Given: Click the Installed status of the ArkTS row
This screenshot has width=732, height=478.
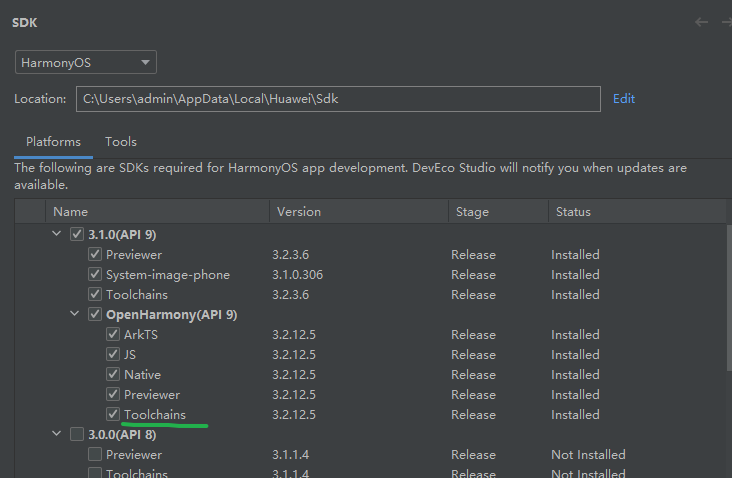Looking at the screenshot, I should (x=575, y=335).
